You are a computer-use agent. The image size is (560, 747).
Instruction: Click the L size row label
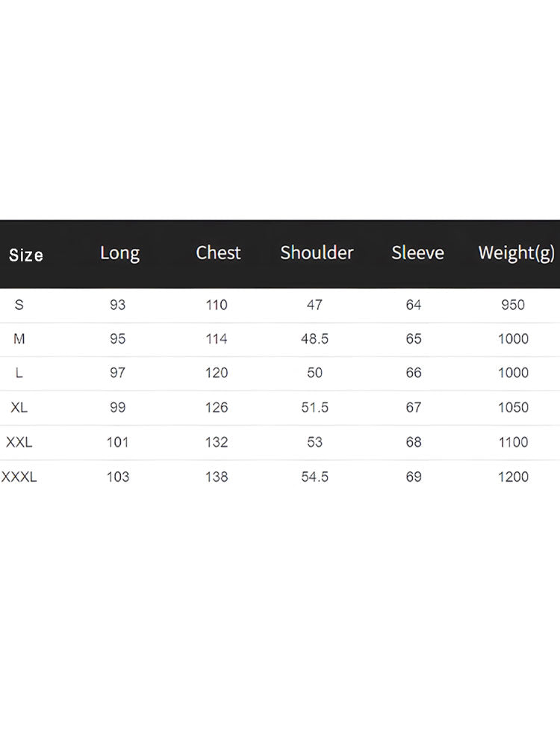click(19, 373)
